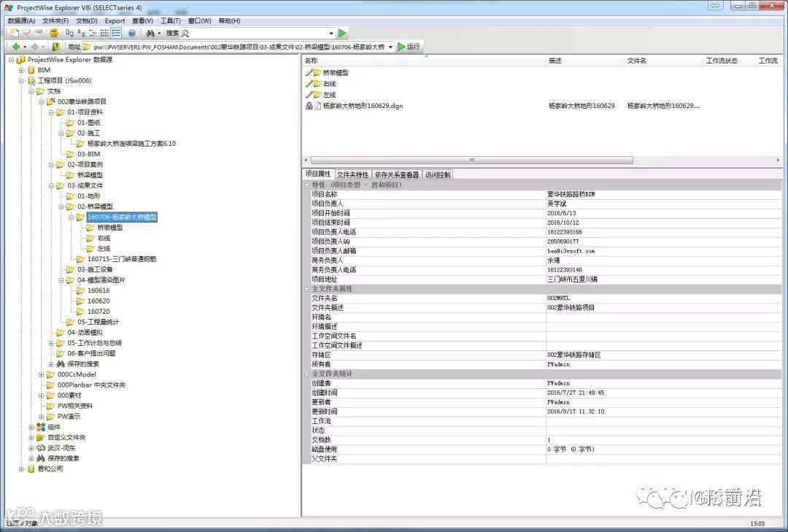The width and height of the screenshot is (788, 532).
Task: Expand the 05-工作计划与总结 folder
Action: point(51,343)
